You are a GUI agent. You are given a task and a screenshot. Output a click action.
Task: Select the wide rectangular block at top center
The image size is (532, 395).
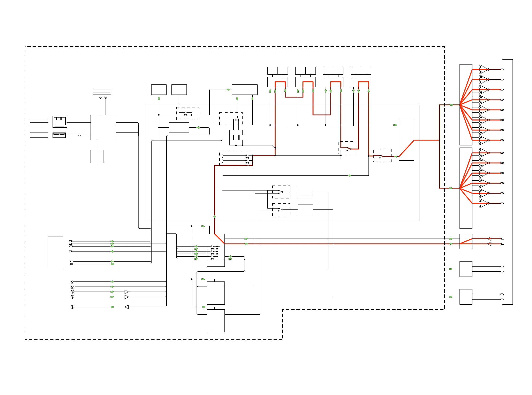pos(245,90)
